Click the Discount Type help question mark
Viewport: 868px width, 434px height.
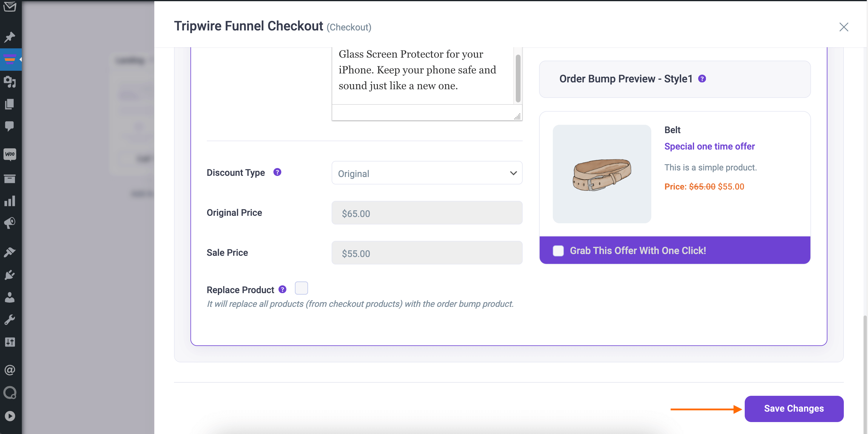(277, 172)
